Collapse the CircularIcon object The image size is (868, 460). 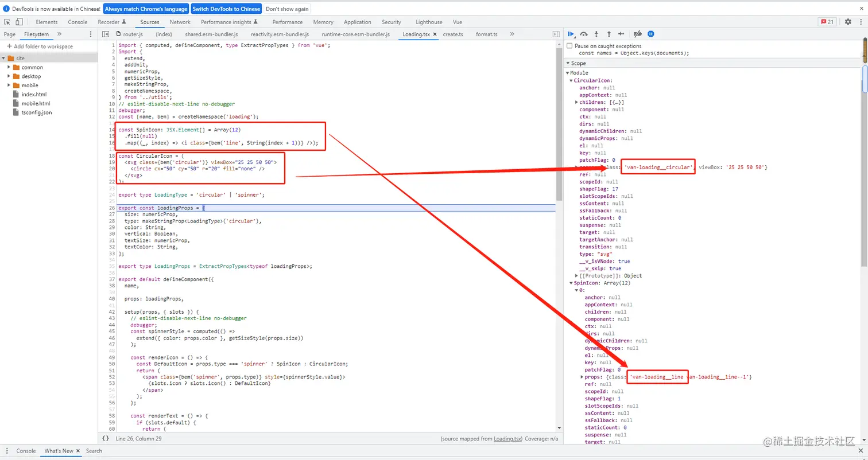point(572,80)
